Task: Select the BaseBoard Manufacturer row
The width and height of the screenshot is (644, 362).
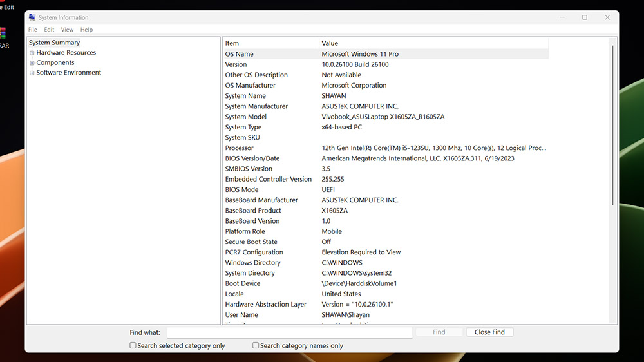Action: [386, 200]
